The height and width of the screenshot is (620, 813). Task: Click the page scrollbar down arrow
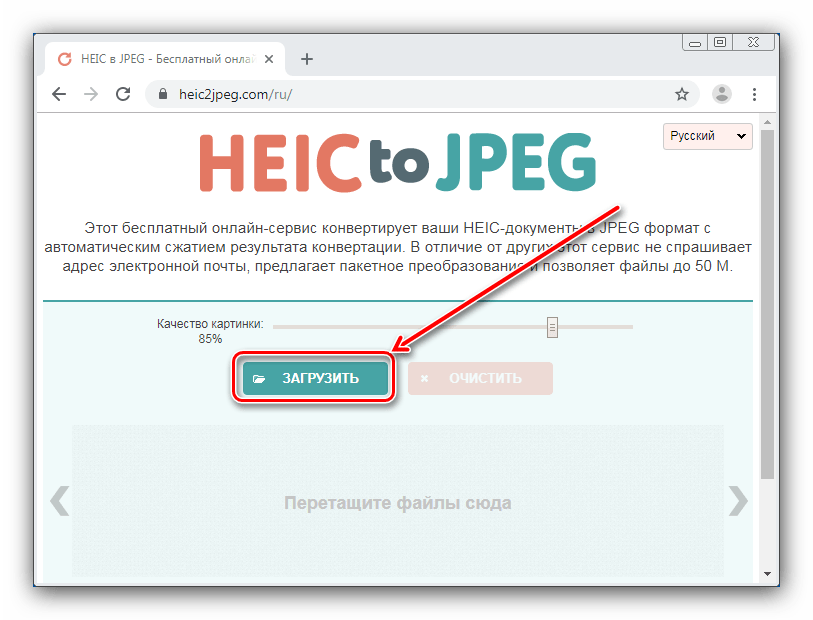[767, 574]
